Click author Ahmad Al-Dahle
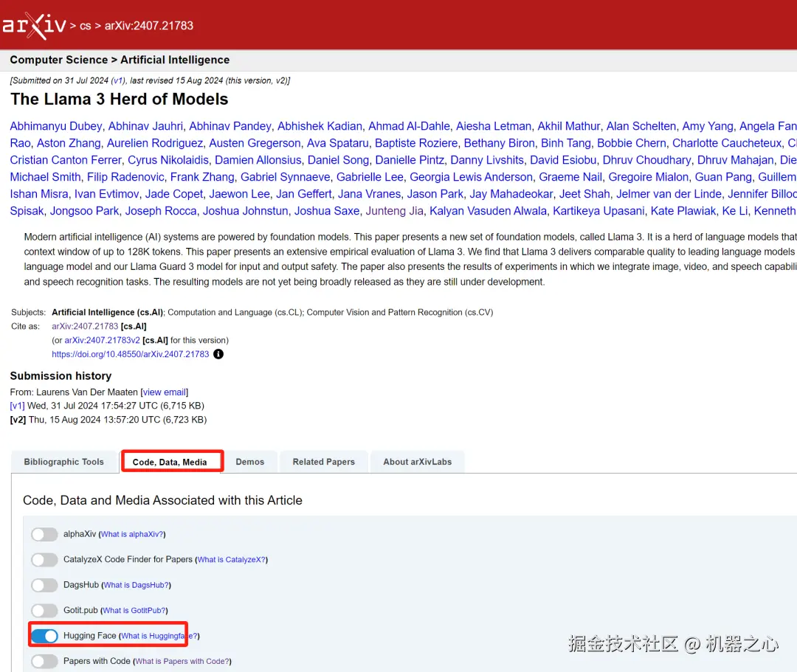The width and height of the screenshot is (797, 672). coord(409,126)
